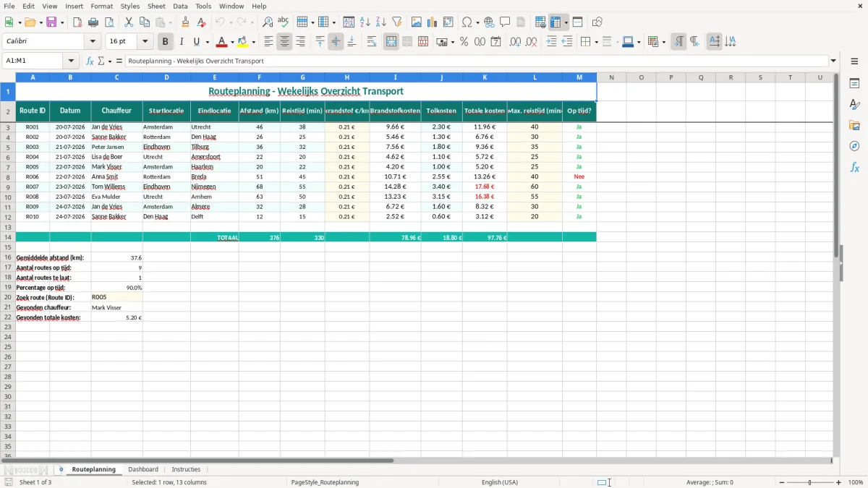Format cells as date
The width and height of the screenshot is (868, 488).
coord(496,42)
